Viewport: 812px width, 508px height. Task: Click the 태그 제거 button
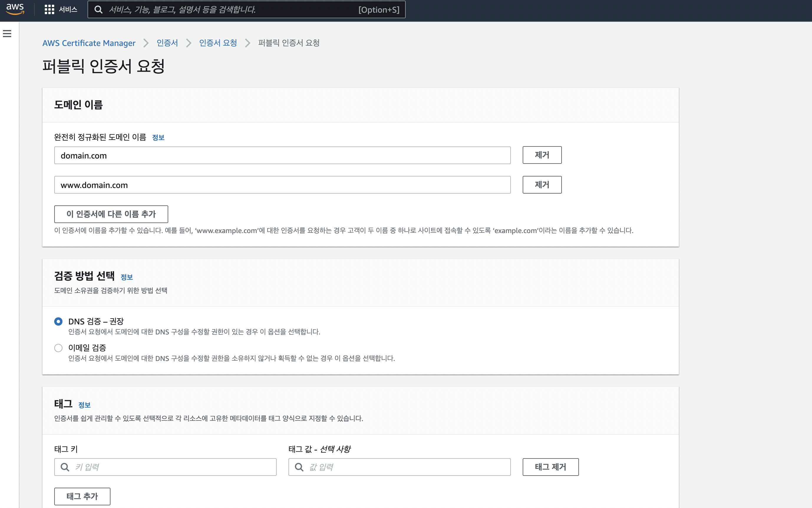[550, 467]
